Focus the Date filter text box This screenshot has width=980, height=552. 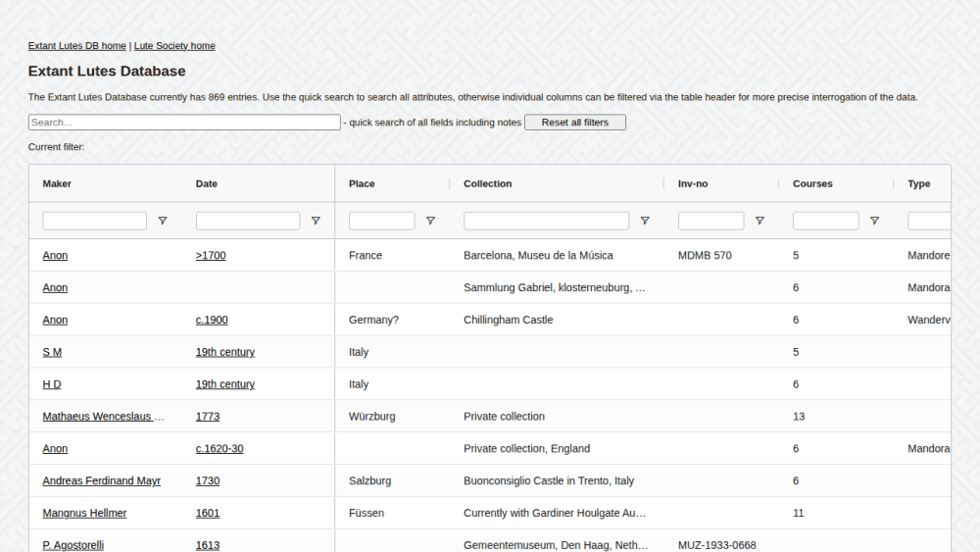click(248, 221)
